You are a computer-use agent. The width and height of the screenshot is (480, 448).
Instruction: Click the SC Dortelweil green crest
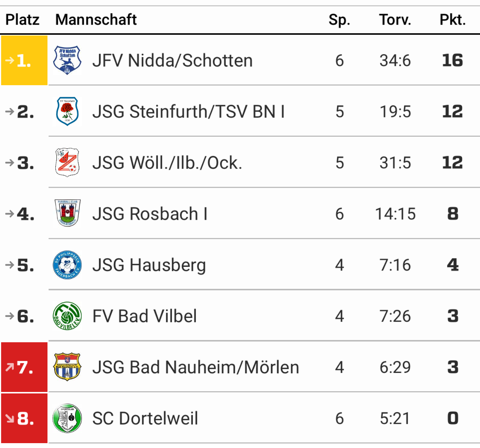tap(67, 418)
